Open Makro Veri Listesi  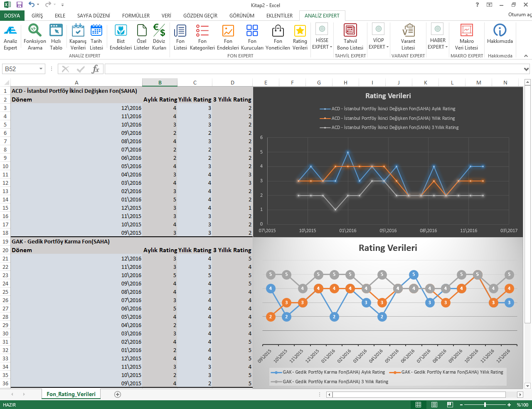(467, 37)
